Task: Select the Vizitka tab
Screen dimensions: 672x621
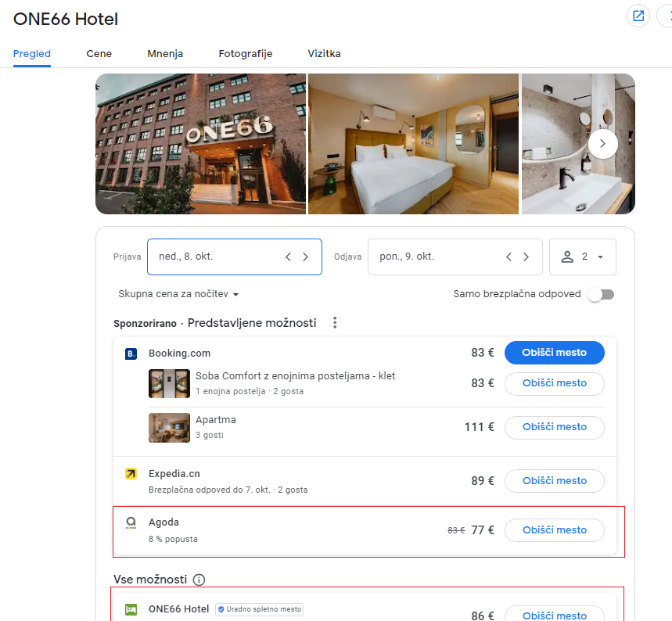Action: coord(324,53)
